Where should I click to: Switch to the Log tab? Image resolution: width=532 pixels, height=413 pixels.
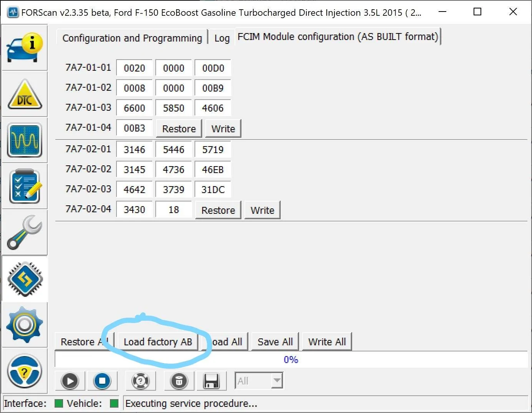click(222, 38)
